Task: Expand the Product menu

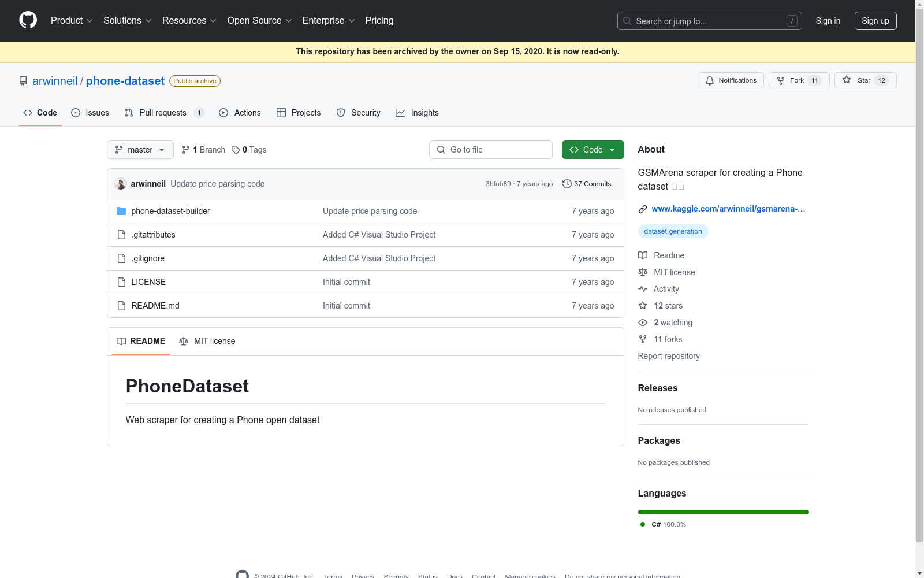Action: [x=72, y=21]
